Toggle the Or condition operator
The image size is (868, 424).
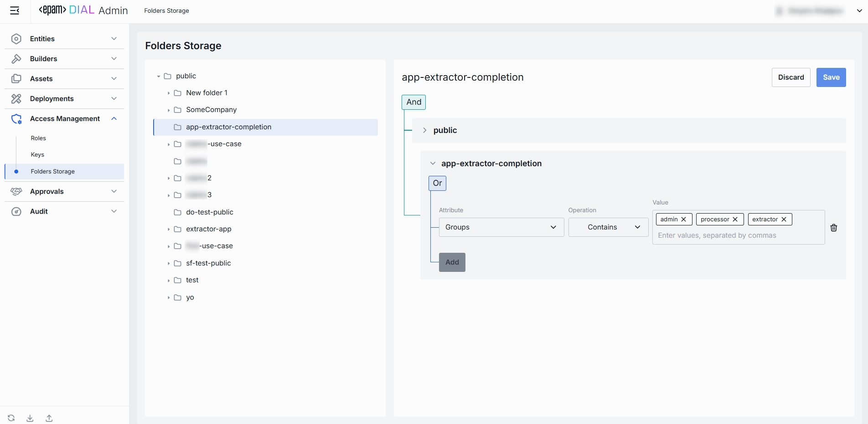click(437, 183)
